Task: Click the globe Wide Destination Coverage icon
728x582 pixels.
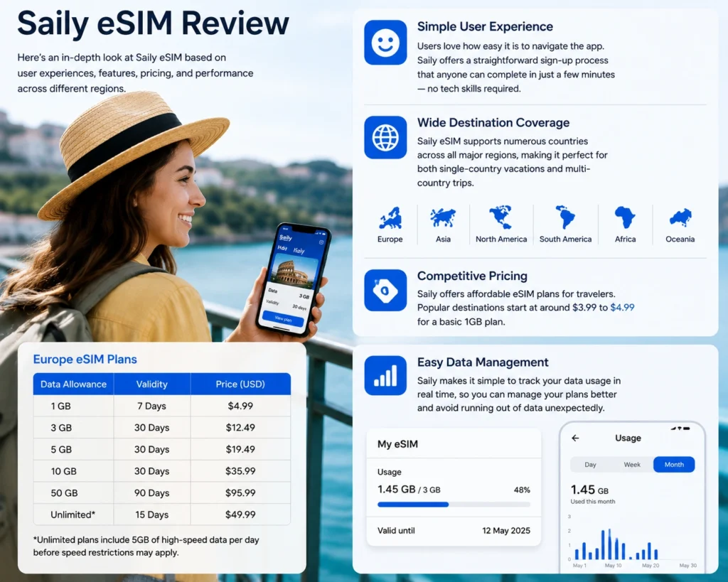Action: coord(385,137)
